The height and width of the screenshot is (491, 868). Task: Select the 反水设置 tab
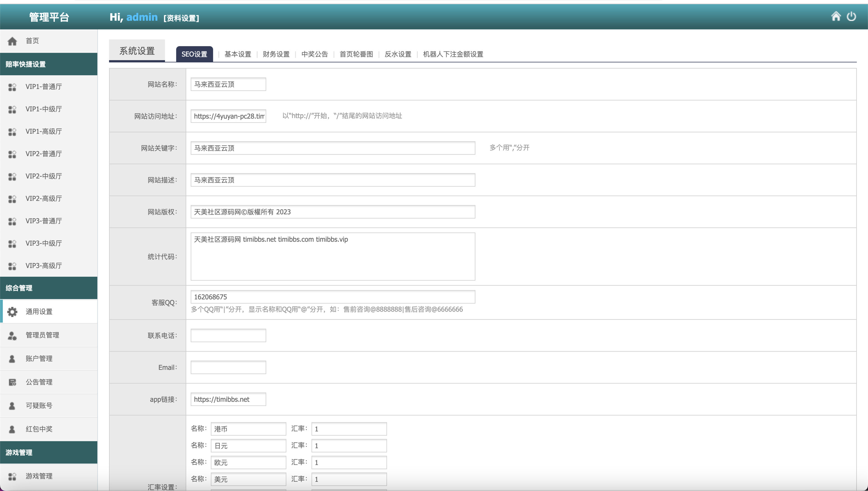click(x=398, y=54)
